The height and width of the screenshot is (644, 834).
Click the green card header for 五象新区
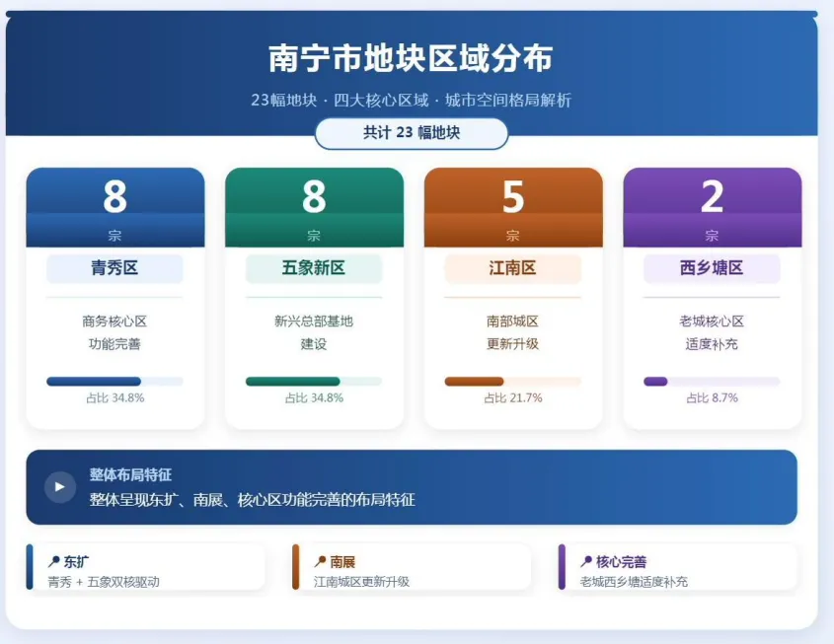314,207
